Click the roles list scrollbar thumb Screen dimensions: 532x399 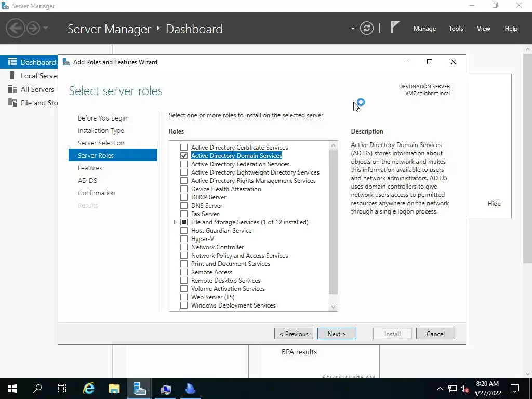pyautogui.click(x=333, y=221)
